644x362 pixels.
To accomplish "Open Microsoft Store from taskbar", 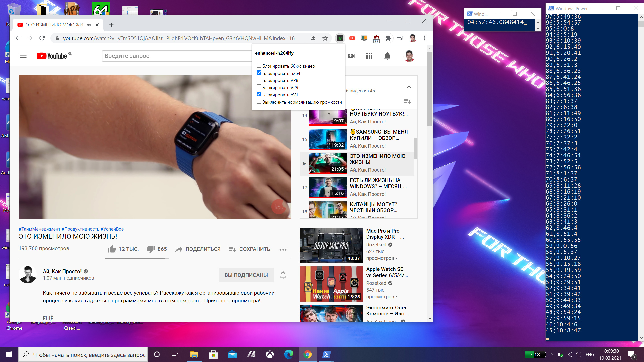I will coord(213,355).
